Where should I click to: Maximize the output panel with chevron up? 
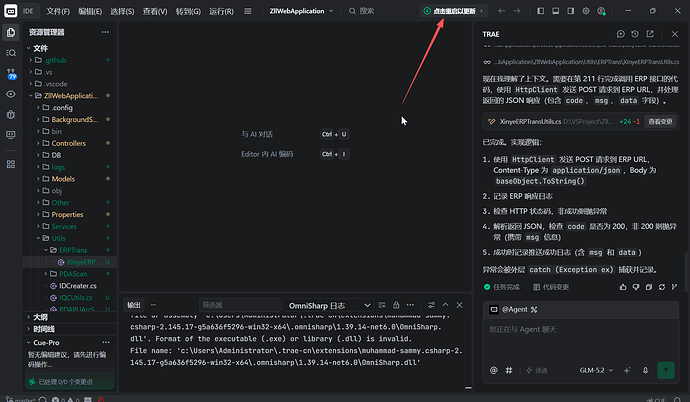coord(445,305)
